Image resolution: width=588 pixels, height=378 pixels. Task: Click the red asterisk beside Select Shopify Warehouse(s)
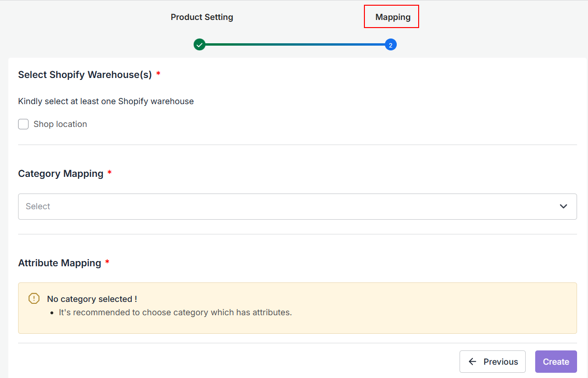pos(158,75)
